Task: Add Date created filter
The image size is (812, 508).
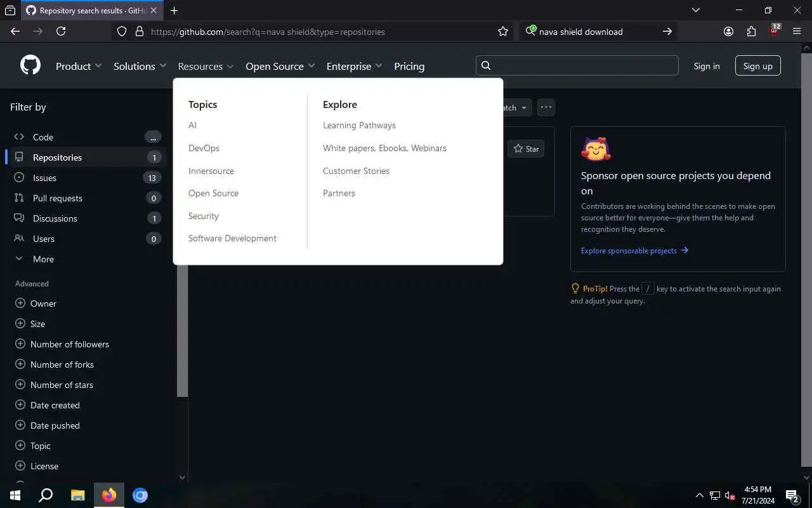Action: 48,405
